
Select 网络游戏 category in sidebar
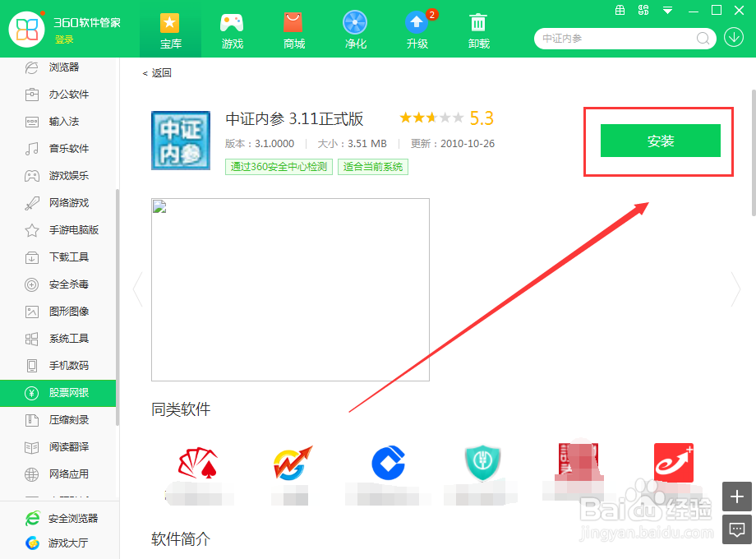tap(58, 202)
